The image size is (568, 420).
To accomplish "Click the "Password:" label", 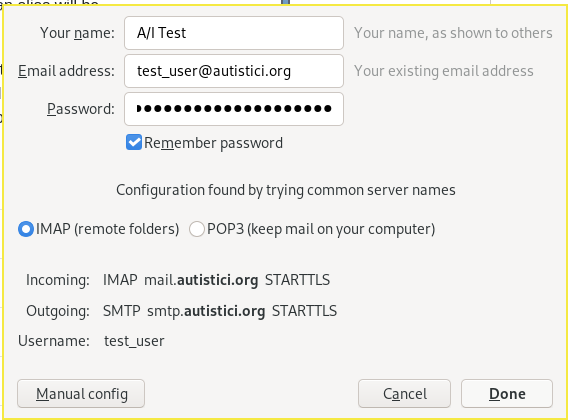I will (x=81, y=109).
